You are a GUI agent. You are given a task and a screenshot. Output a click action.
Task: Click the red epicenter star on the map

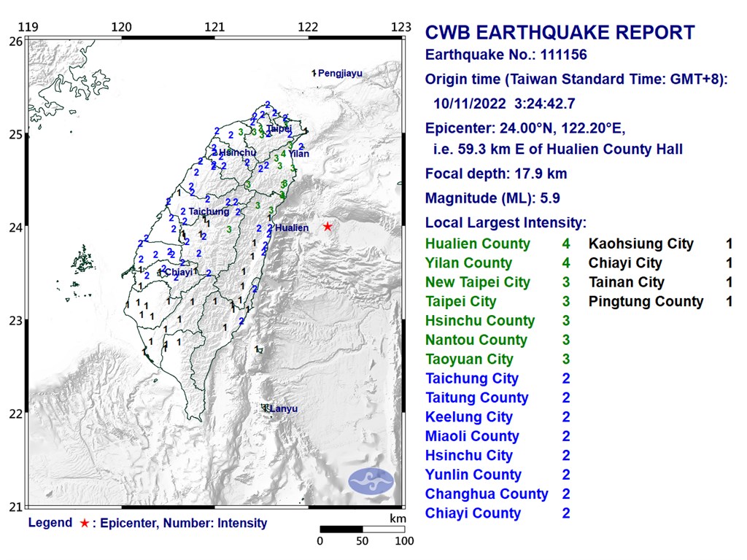(328, 227)
